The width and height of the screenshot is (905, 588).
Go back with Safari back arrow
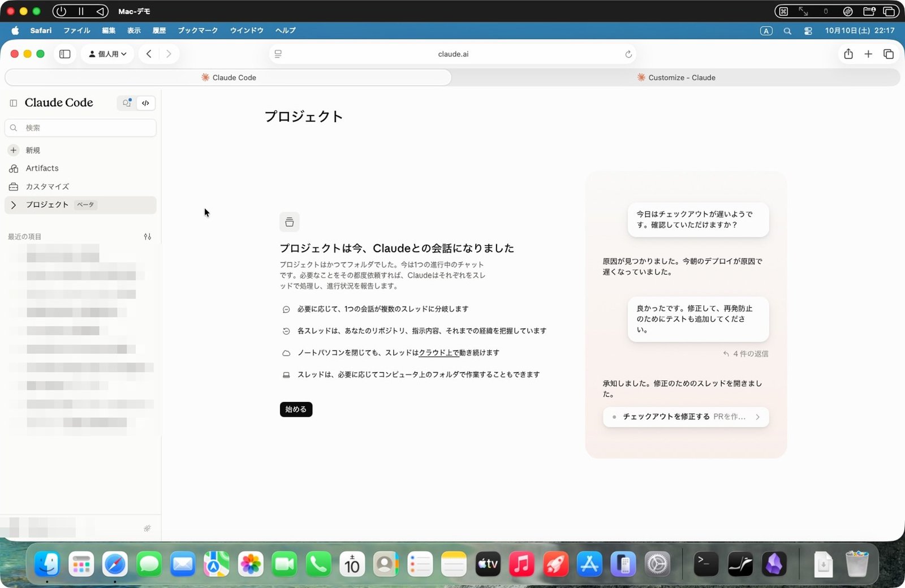coord(149,54)
